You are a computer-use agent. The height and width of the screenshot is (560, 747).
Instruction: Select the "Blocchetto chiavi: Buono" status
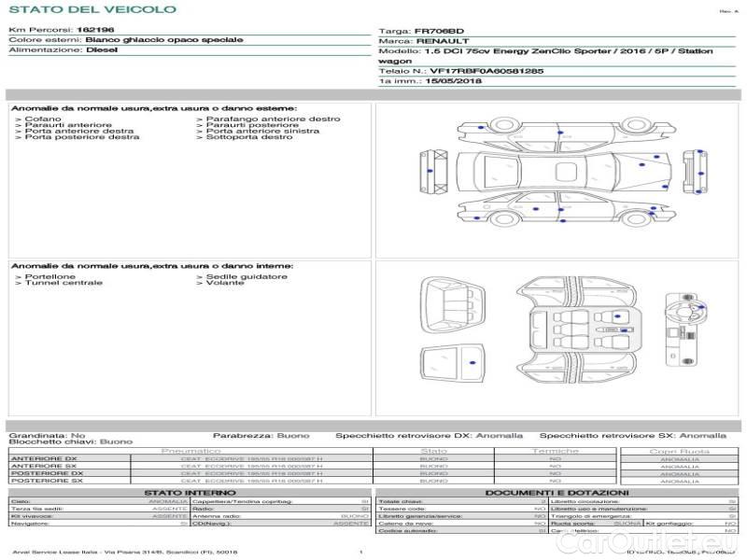[x=71, y=441]
